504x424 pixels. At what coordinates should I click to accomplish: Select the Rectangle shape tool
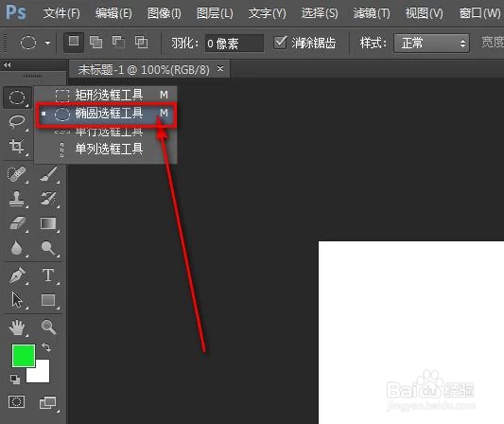pyautogui.click(x=48, y=300)
